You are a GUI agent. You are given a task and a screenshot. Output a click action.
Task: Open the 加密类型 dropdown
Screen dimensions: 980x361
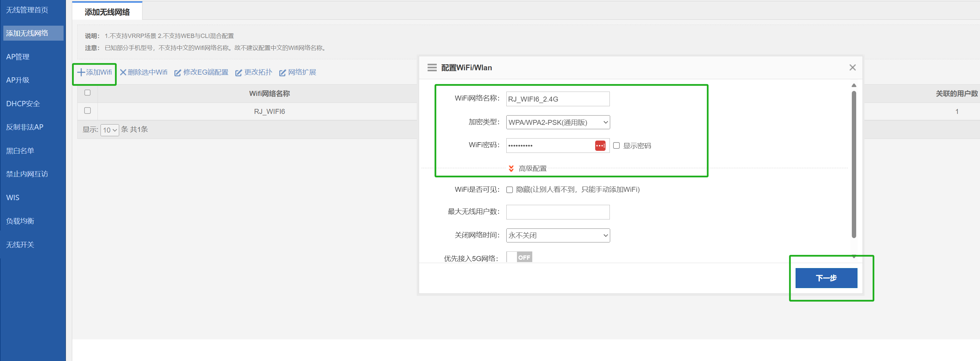pos(558,123)
